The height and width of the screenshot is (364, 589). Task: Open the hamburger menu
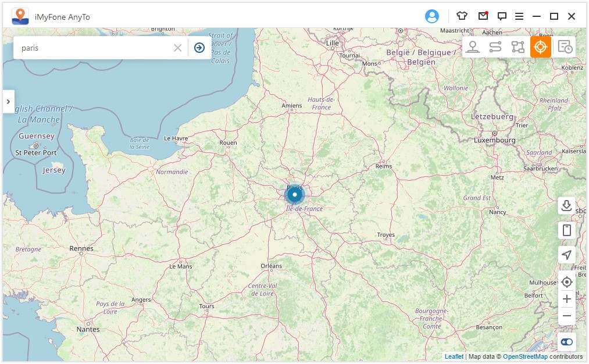pyautogui.click(x=519, y=16)
